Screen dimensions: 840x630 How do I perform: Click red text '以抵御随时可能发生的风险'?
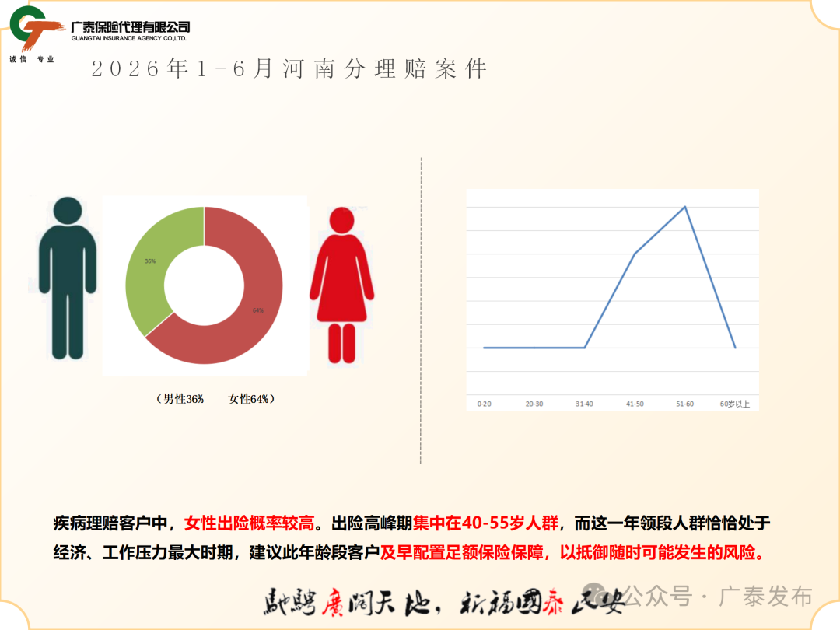coord(658,552)
